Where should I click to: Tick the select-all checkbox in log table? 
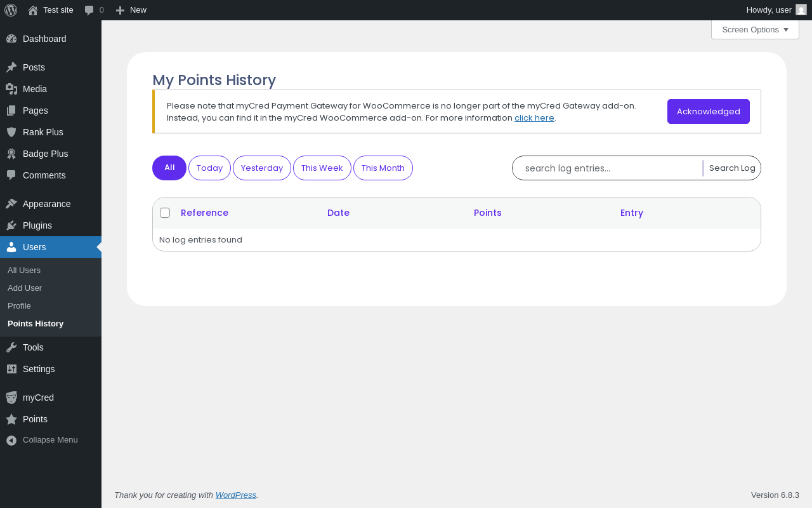point(165,213)
